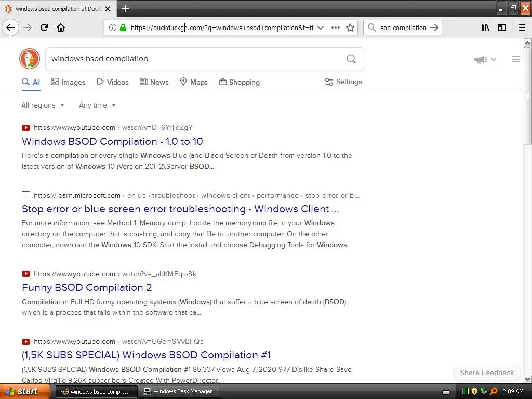Screen dimensions: 532x399
Task: Click the toolbar search box text
Action: 403,28
